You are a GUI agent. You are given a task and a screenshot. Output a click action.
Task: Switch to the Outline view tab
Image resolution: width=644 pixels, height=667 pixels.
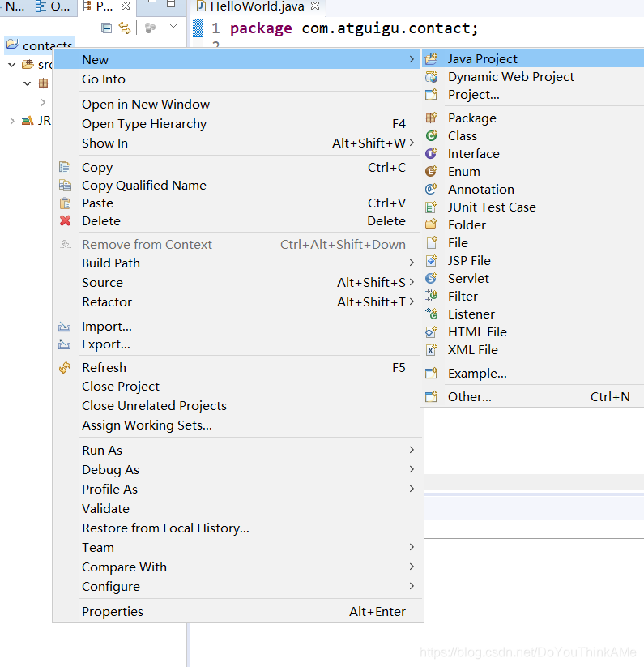(x=53, y=6)
